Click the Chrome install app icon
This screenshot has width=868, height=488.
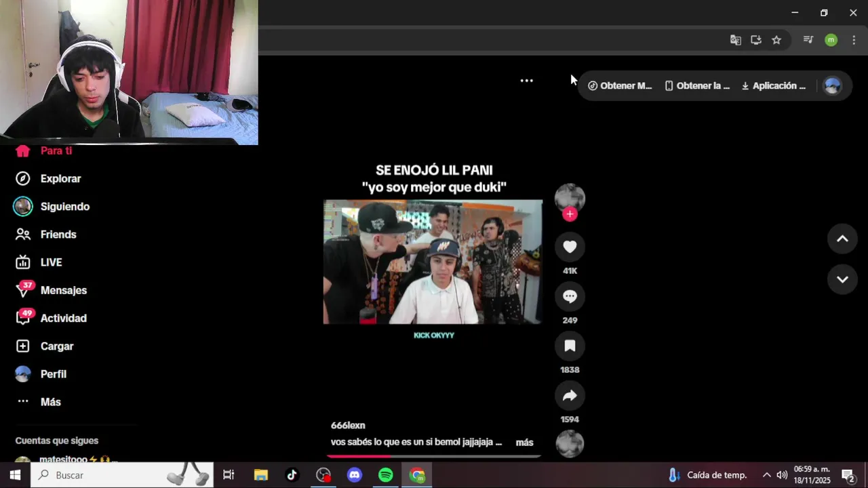pos(756,40)
